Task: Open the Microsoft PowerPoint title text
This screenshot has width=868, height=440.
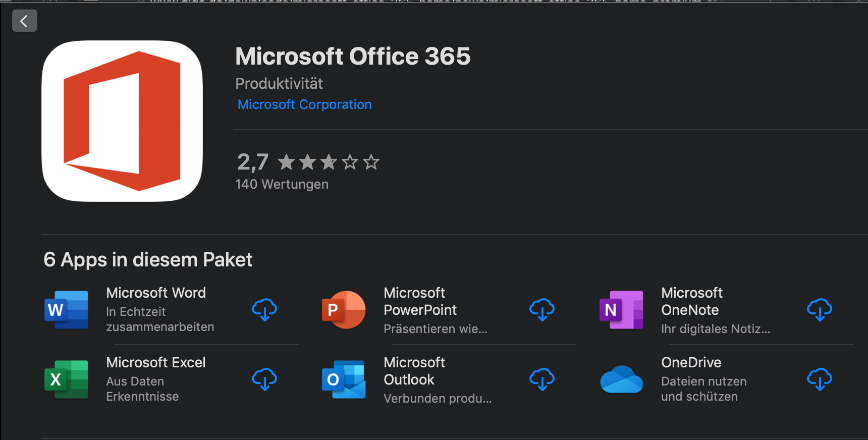Action: pyautogui.click(x=420, y=301)
